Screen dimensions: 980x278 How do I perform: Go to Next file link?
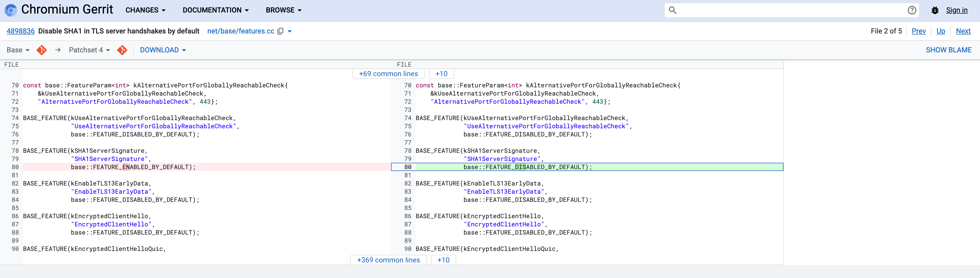[x=963, y=31]
